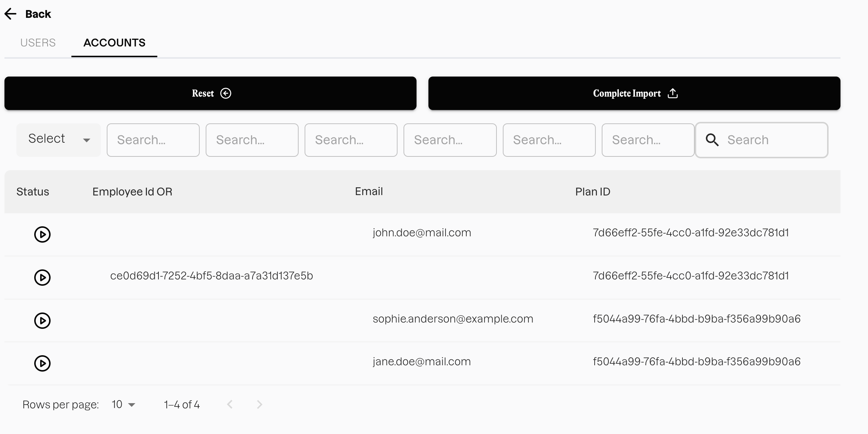
Task: Expand rows per page dropdown
Action: coord(123,404)
